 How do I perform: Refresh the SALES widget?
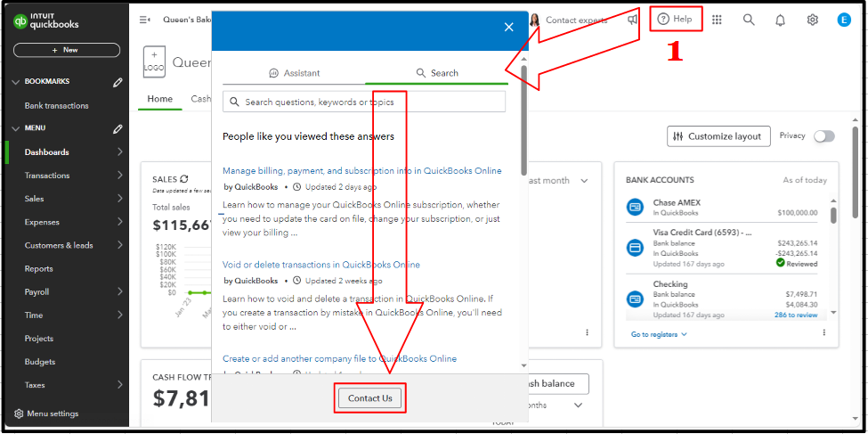(x=184, y=179)
